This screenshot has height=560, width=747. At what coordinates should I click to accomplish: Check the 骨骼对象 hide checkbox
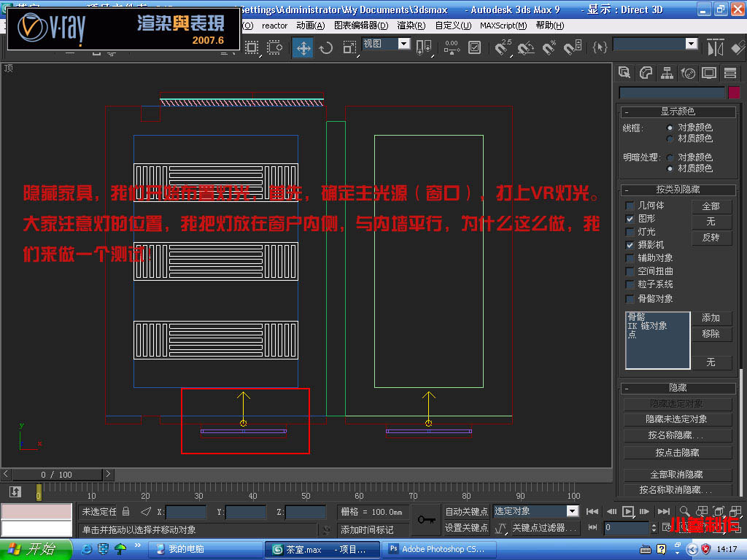pyautogui.click(x=630, y=299)
